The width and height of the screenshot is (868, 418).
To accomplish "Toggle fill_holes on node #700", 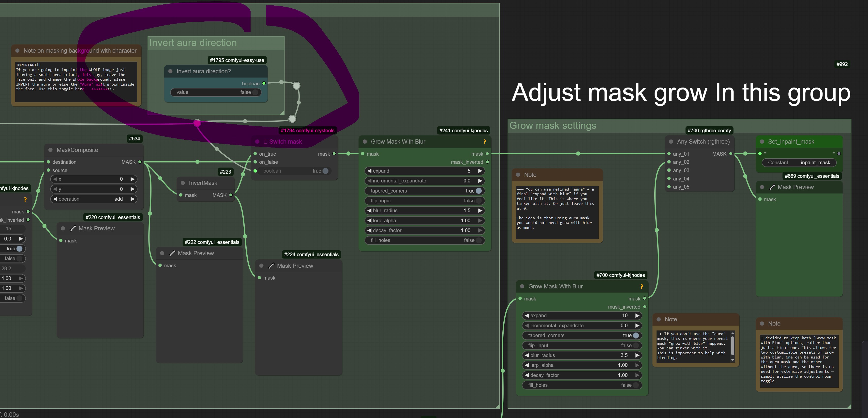I will click(x=582, y=385).
